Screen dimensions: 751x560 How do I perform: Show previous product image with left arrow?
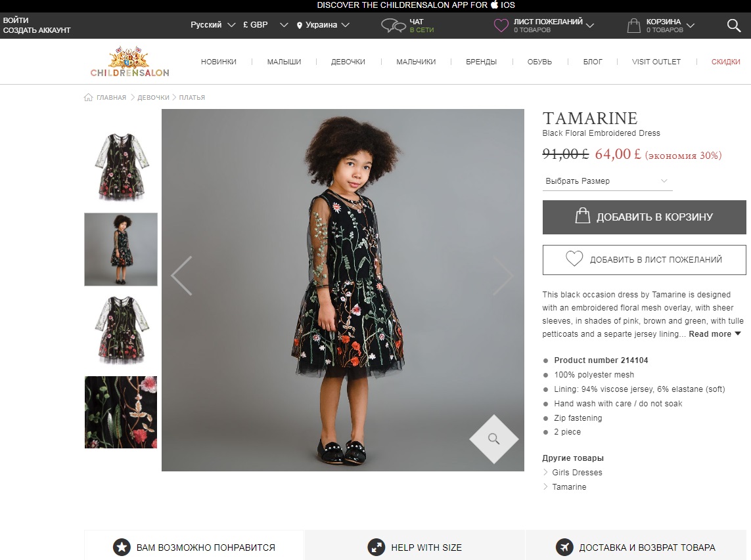[x=181, y=276]
